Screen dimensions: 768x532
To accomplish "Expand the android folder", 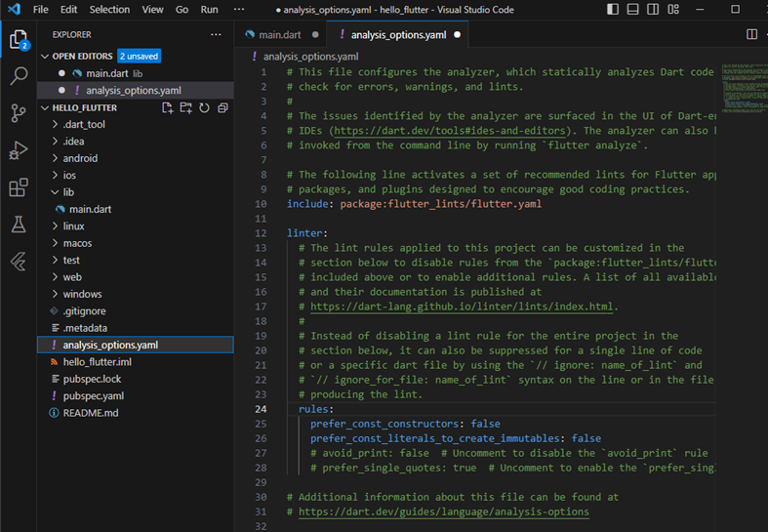I will coord(80,158).
